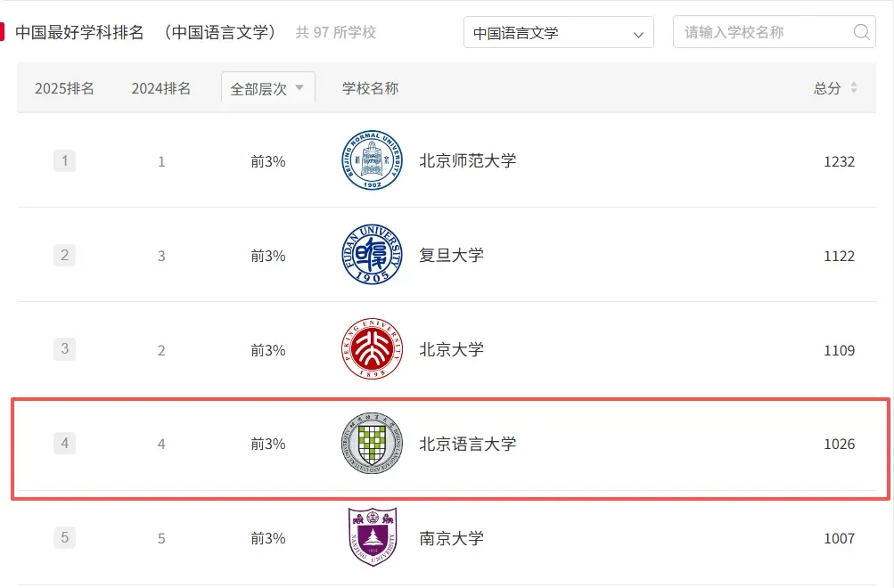Image resolution: width=894 pixels, height=588 pixels.
Task: Click the 南京大学 school name
Action: (x=451, y=538)
